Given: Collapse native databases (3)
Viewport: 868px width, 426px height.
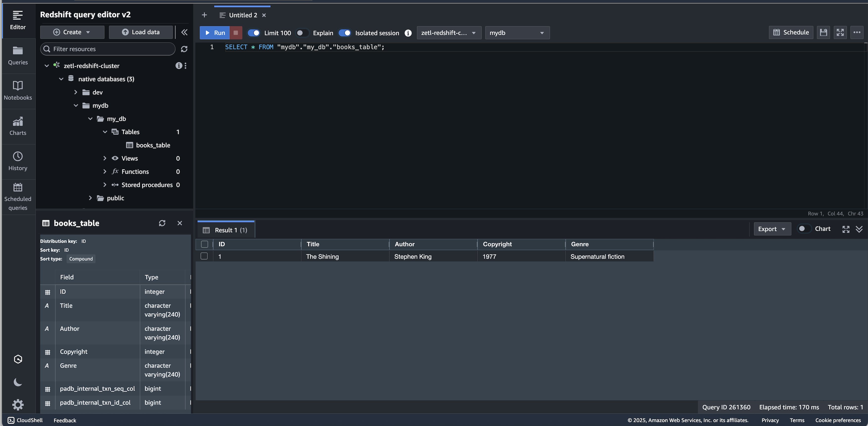Looking at the screenshot, I should [61, 79].
